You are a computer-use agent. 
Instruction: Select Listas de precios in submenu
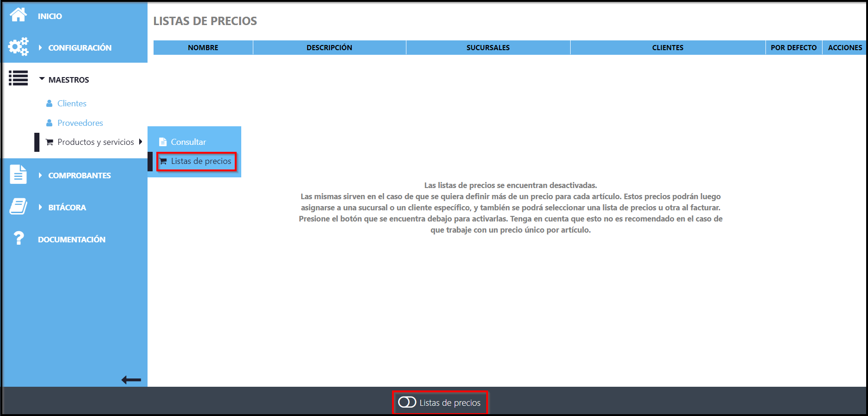pos(200,161)
